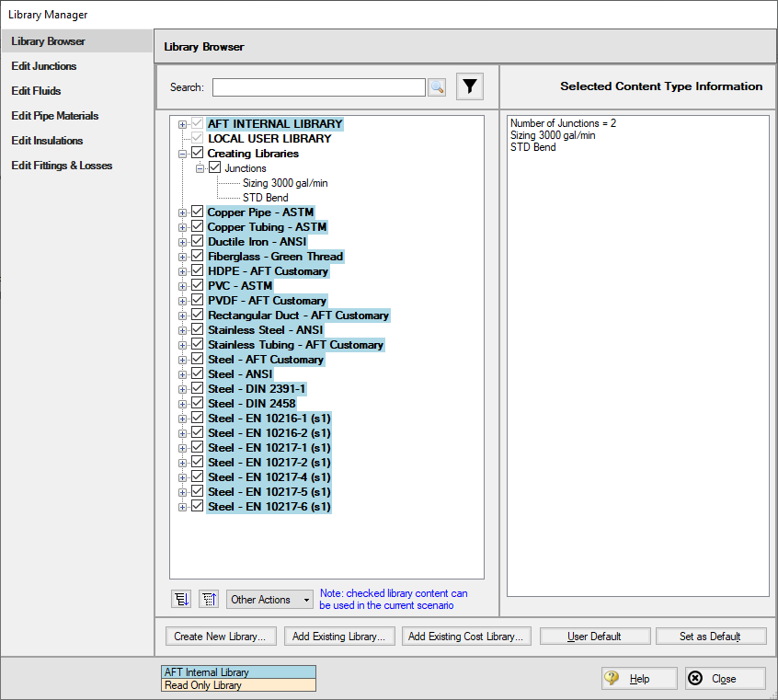Click the AFT Internal Library blue legend swatch
The height and width of the screenshot is (700, 778).
point(238,672)
